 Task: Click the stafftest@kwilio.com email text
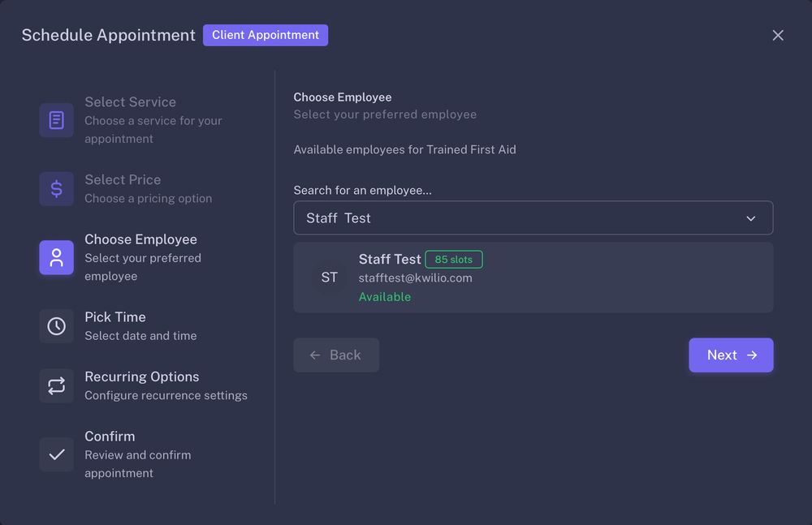415,278
